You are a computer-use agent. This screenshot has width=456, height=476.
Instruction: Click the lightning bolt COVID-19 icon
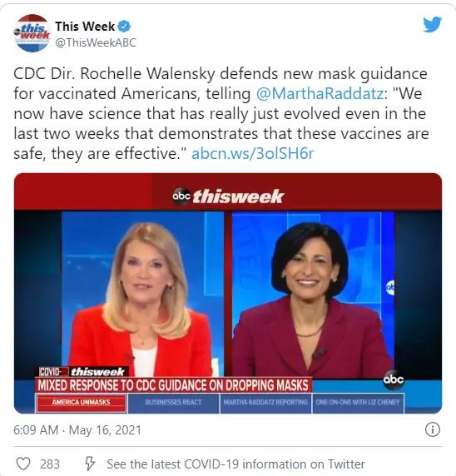90,464
